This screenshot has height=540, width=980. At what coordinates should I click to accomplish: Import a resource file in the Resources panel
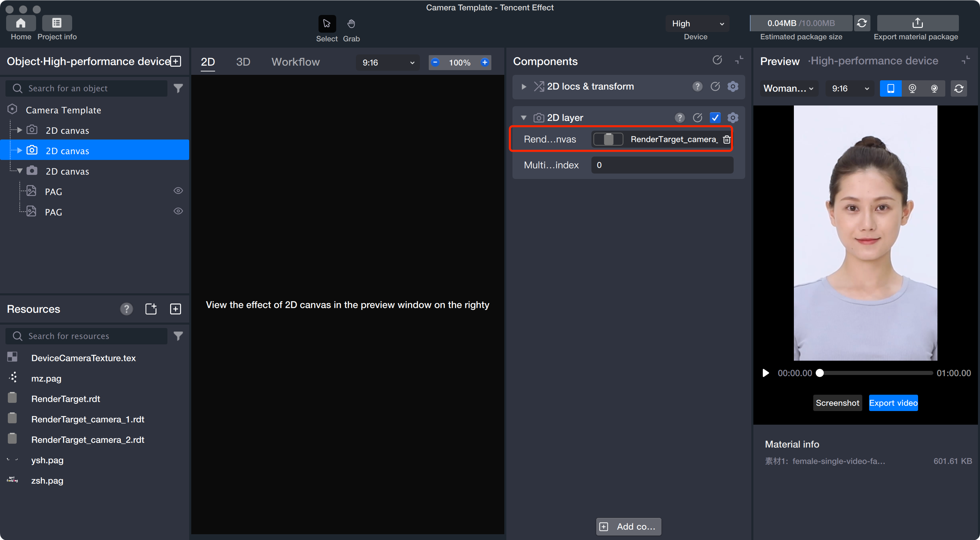(x=151, y=309)
